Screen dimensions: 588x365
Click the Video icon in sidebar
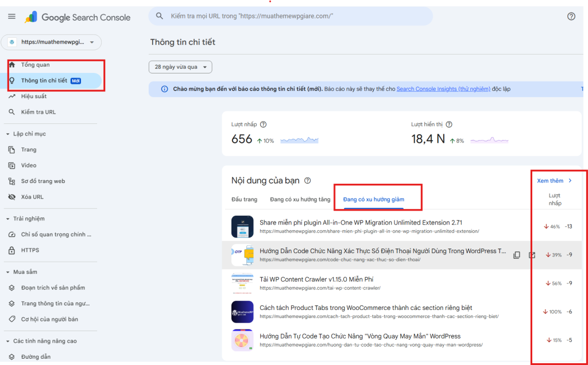pos(12,166)
